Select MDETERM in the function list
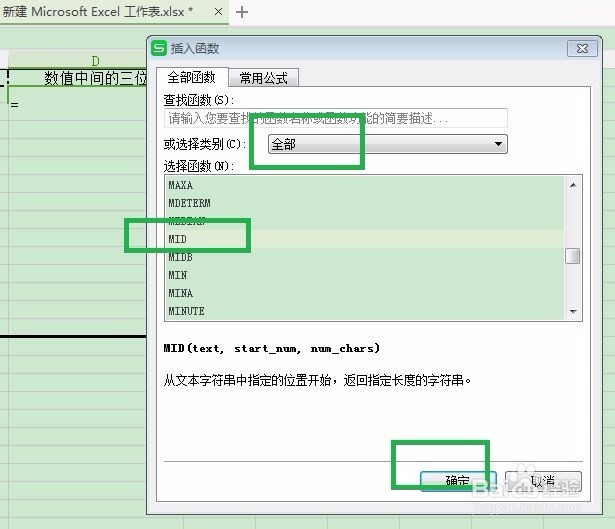This screenshot has height=529, width=615. click(364, 203)
